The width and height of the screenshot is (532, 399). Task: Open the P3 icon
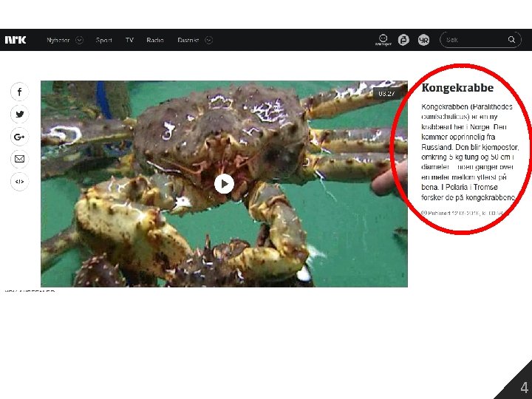403,40
